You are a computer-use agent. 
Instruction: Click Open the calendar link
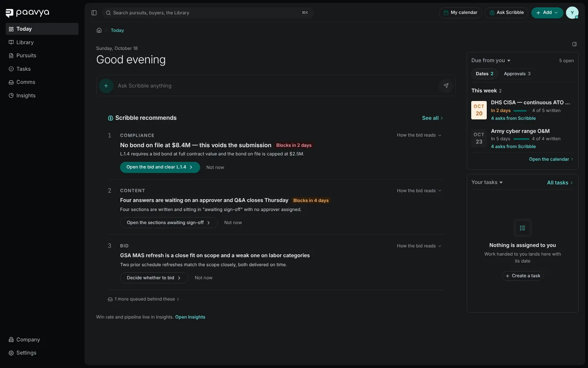pos(551,159)
